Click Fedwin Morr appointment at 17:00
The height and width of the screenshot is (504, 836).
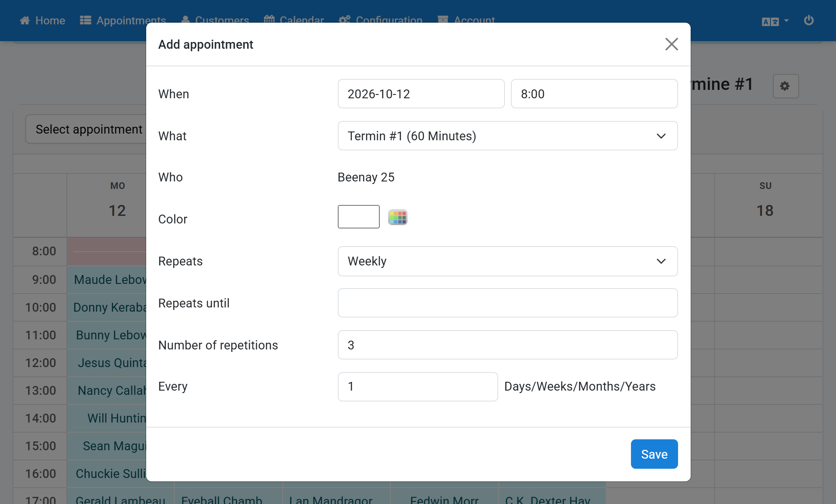click(x=444, y=496)
